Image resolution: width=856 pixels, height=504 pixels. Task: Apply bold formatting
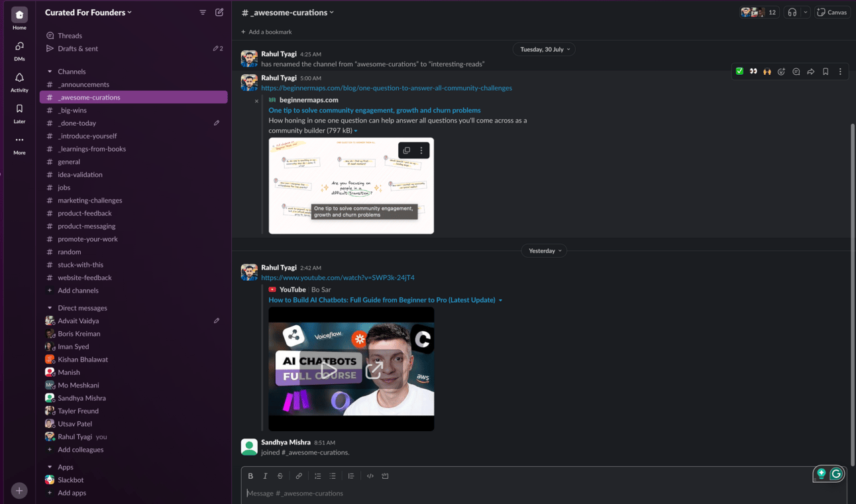pyautogui.click(x=250, y=476)
